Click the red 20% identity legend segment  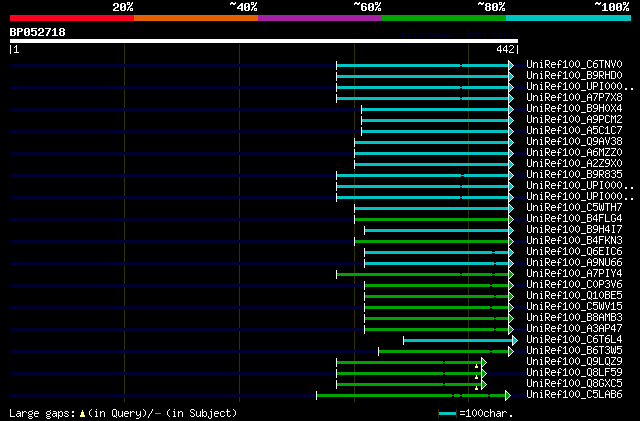[72, 18]
